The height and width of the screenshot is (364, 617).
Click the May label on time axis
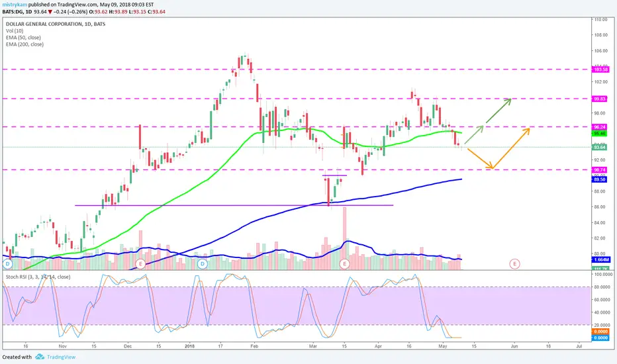tap(443, 346)
